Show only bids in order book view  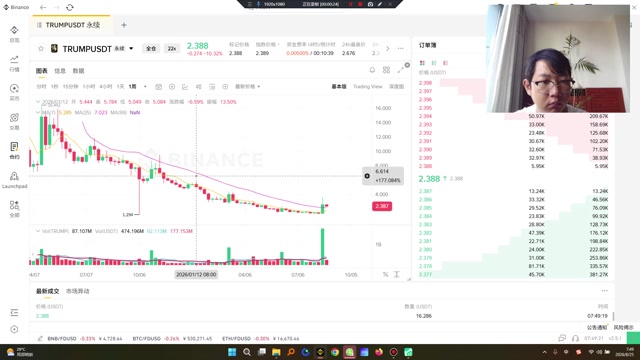[x=434, y=63]
